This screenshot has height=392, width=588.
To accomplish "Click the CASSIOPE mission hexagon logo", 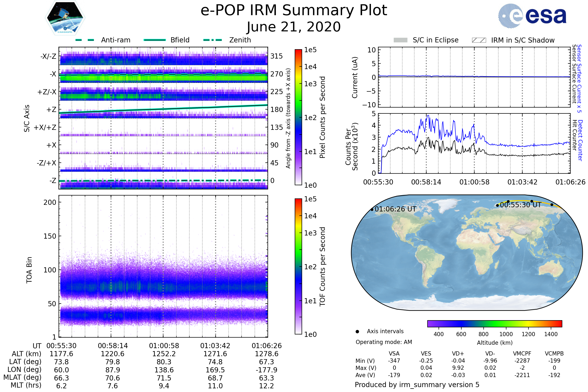I will [65, 18].
